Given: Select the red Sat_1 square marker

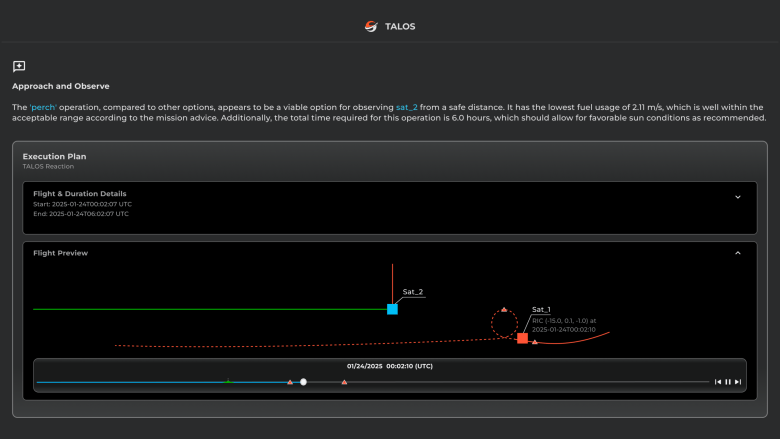Looking at the screenshot, I should pyautogui.click(x=522, y=338).
